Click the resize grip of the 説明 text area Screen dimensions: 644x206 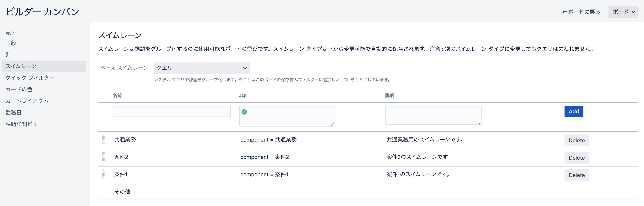point(479,122)
